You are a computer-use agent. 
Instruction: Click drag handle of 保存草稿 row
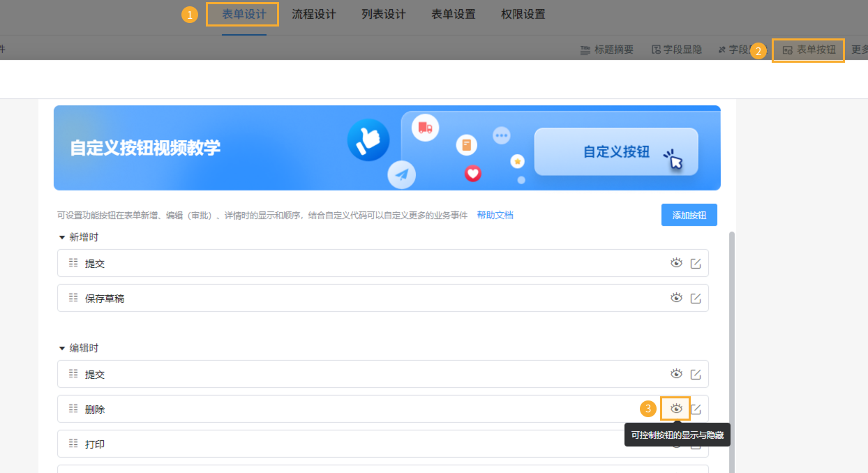click(x=73, y=298)
